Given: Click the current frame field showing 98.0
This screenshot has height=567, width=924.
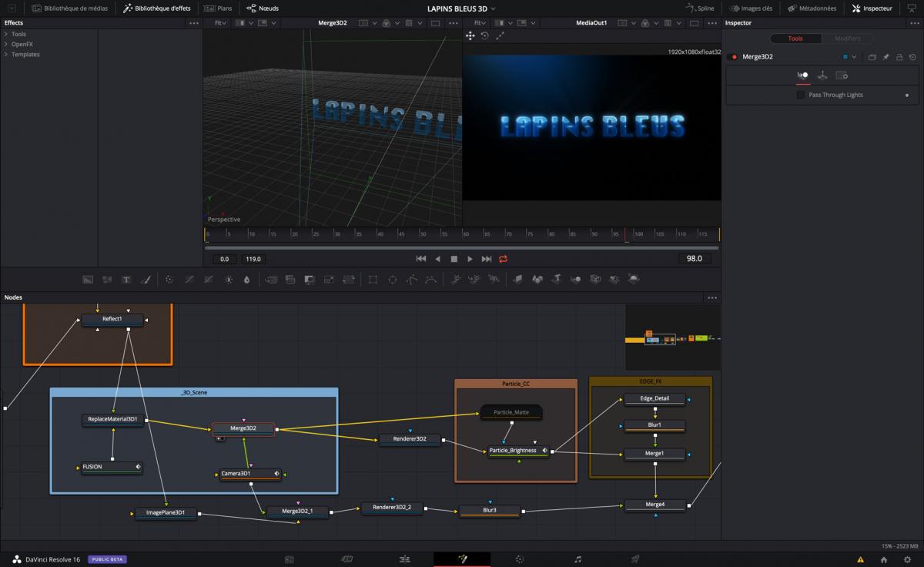Looking at the screenshot, I should (695, 259).
